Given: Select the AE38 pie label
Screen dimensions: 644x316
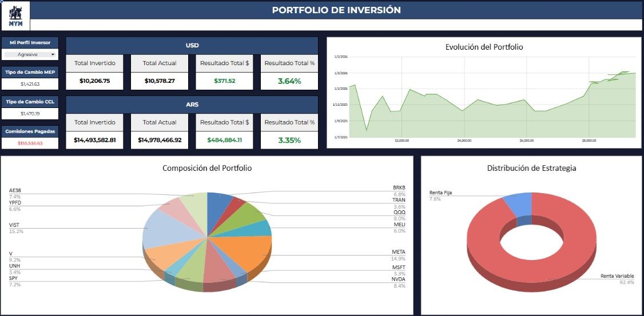Looking at the screenshot, I should [x=15, y=193].
